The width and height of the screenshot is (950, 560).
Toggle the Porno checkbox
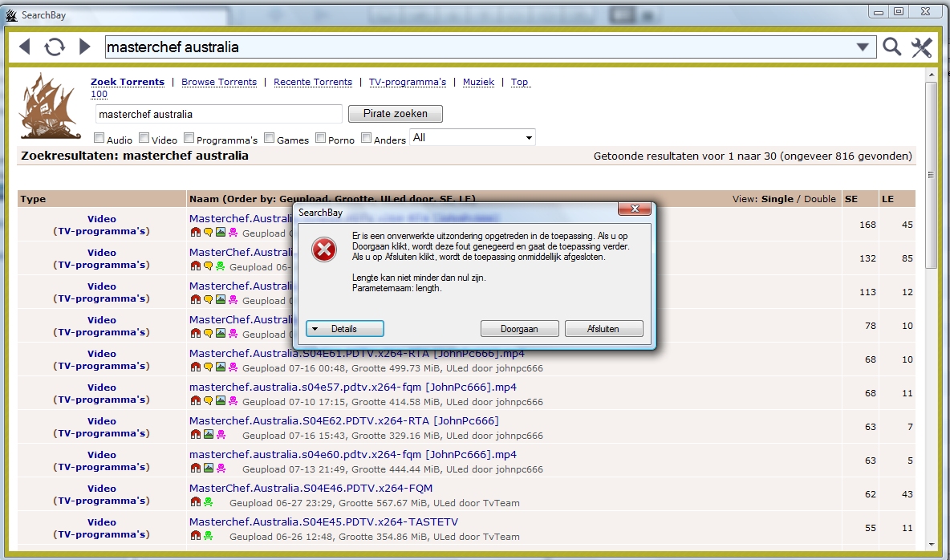[321, 138]
